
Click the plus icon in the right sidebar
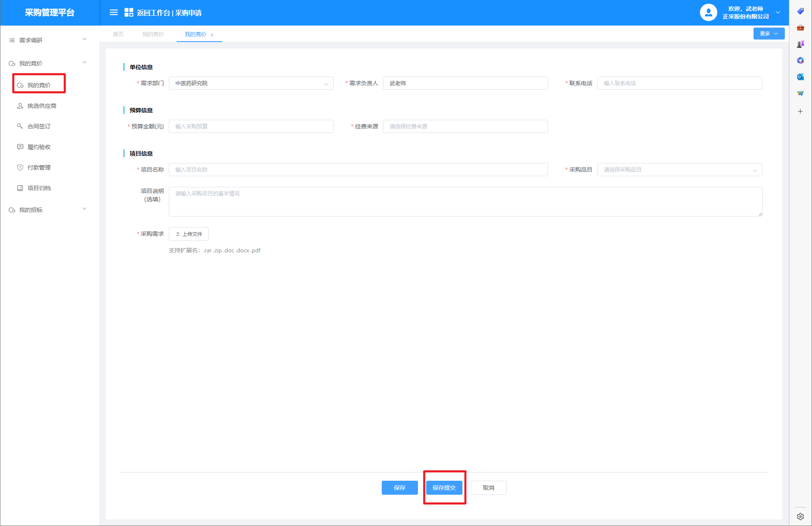pos(800,112)
